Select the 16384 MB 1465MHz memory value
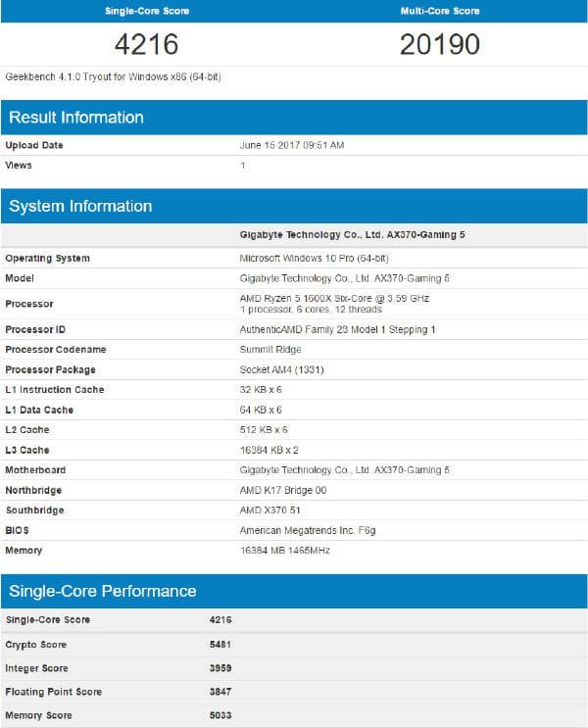The image size is (588, 728). click(285, 551)
